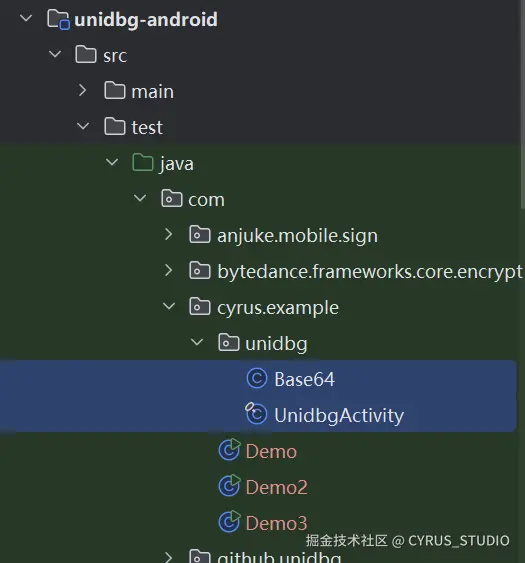This screenshot has width=525, height=563.
Task: Select the java folder label
Action: (x=177, y=164)
